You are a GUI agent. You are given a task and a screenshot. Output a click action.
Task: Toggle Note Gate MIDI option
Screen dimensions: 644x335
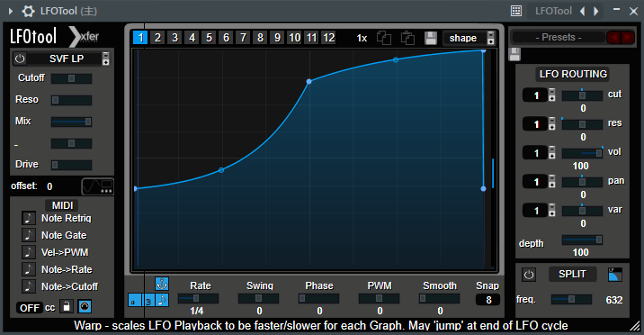pos(29,235)
